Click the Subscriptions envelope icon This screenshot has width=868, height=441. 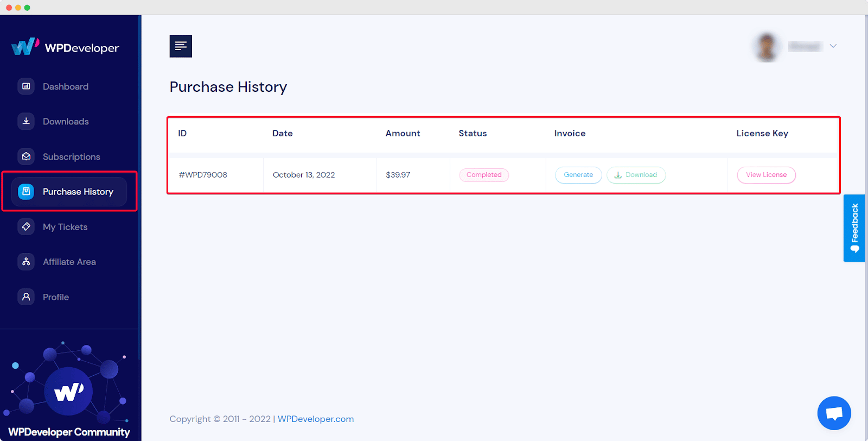(26, 156)
